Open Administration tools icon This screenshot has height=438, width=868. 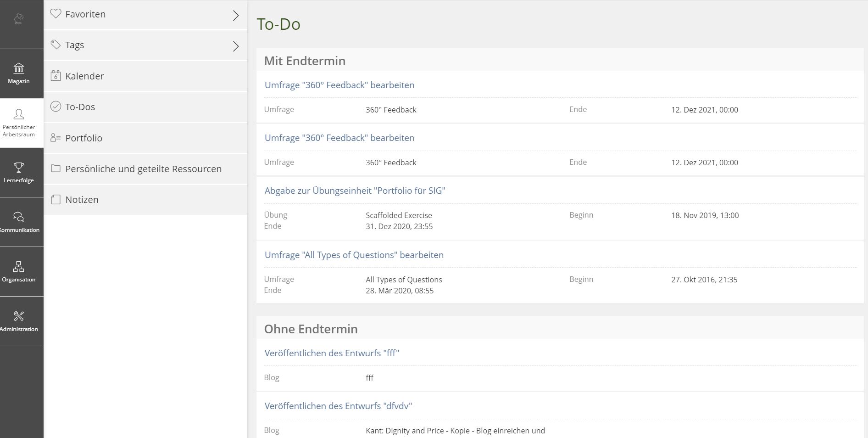point(19,316)
